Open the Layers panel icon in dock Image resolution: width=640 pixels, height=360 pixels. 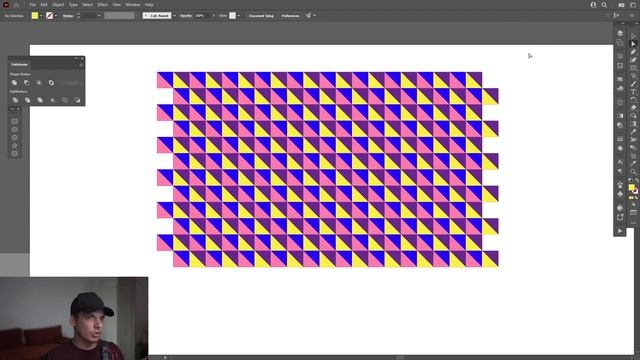pos(620,33)
